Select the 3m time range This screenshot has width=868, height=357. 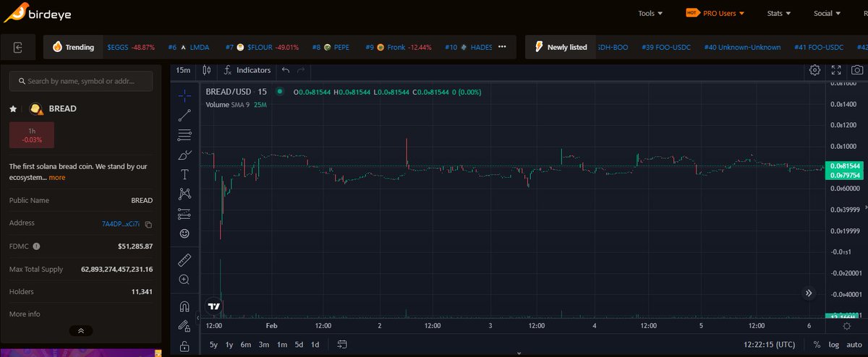pyautogui.click(x=264, y=345)
